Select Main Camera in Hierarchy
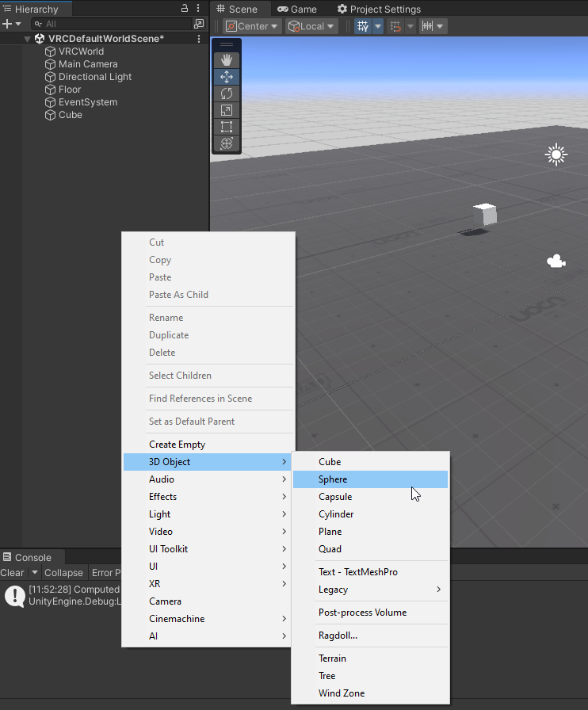 88,64
